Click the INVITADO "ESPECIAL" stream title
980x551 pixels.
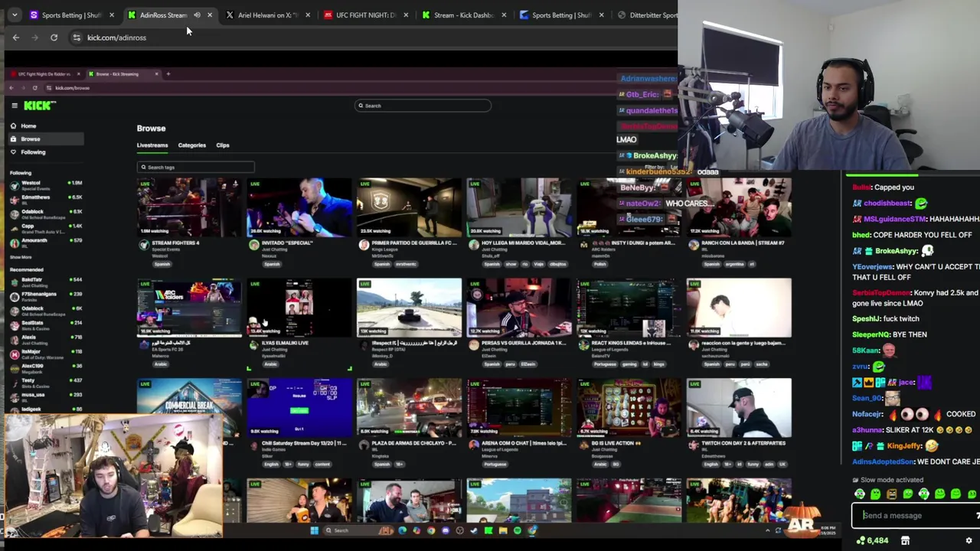pyautogui.click(x=287, y=243)
